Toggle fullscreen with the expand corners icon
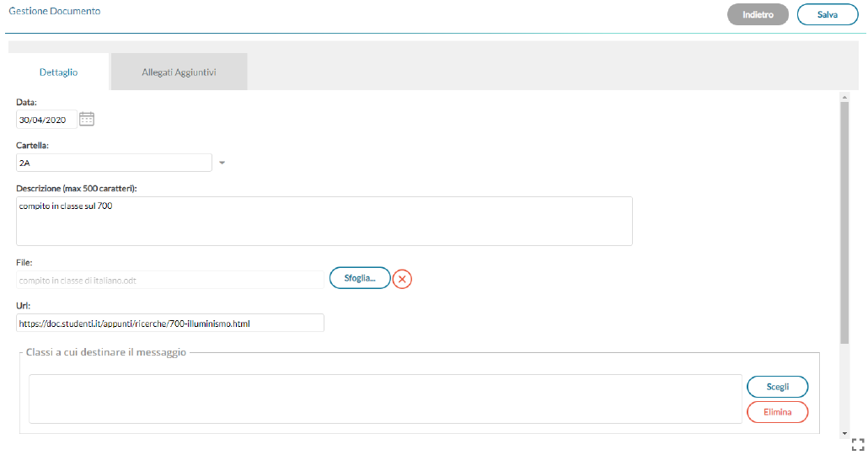Screen dimensions: 868x455 (858, 444)
